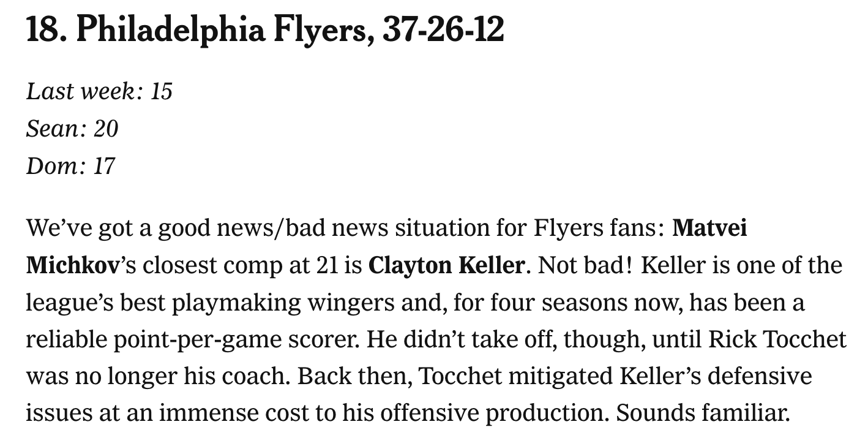This screenshot has height=446, width=868.
Task: Open the Clayton Keller player link
Action: (x=446, y=266)
